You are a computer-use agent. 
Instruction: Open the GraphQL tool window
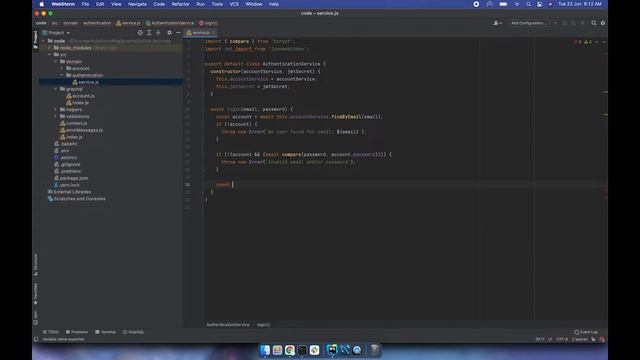133,332
